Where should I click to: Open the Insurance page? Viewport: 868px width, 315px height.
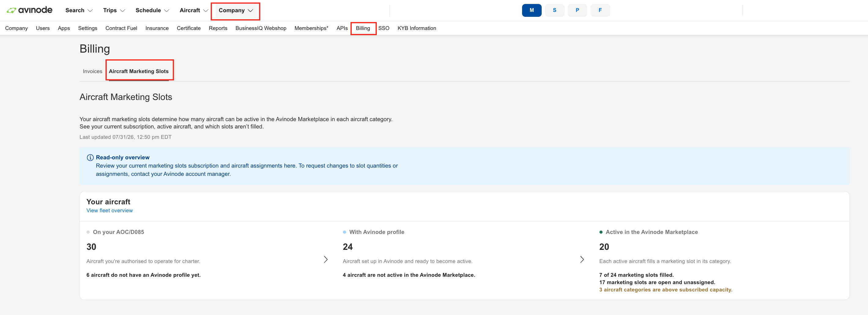(157, 28)
